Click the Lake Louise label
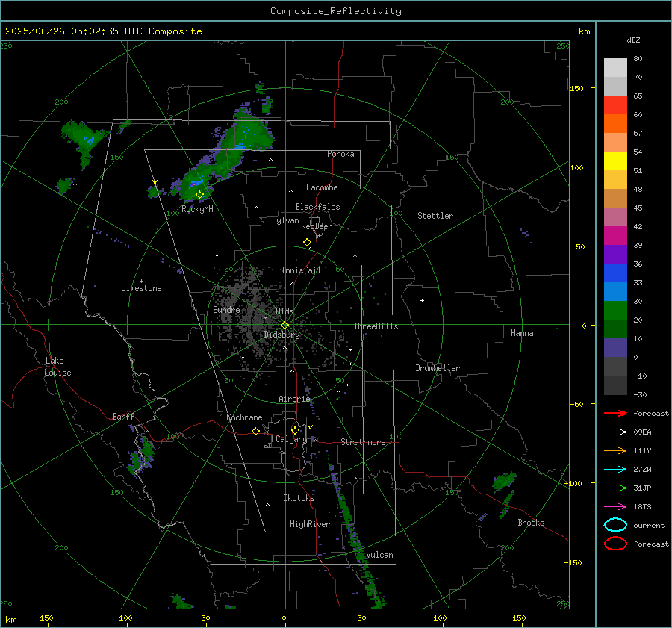Image resolution: width=672 pixels, height=628 pixels. pyautogui.click(x=57, y=367)
